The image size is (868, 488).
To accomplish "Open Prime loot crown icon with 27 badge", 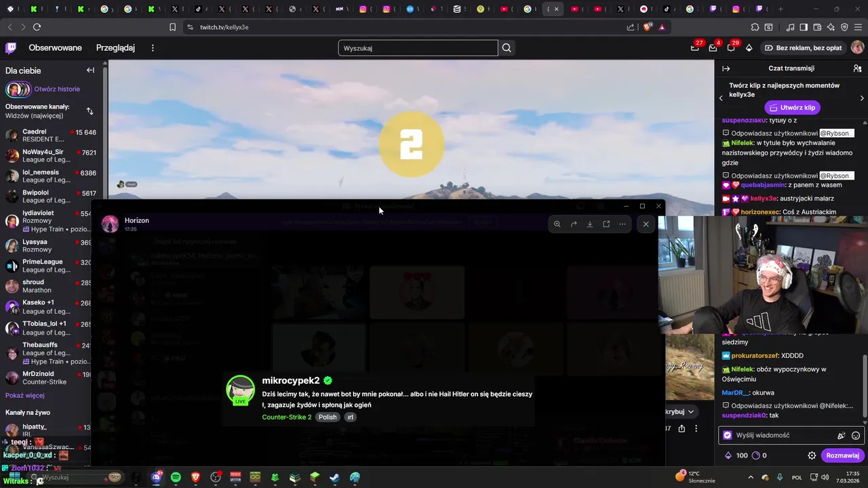I will 694,48.
